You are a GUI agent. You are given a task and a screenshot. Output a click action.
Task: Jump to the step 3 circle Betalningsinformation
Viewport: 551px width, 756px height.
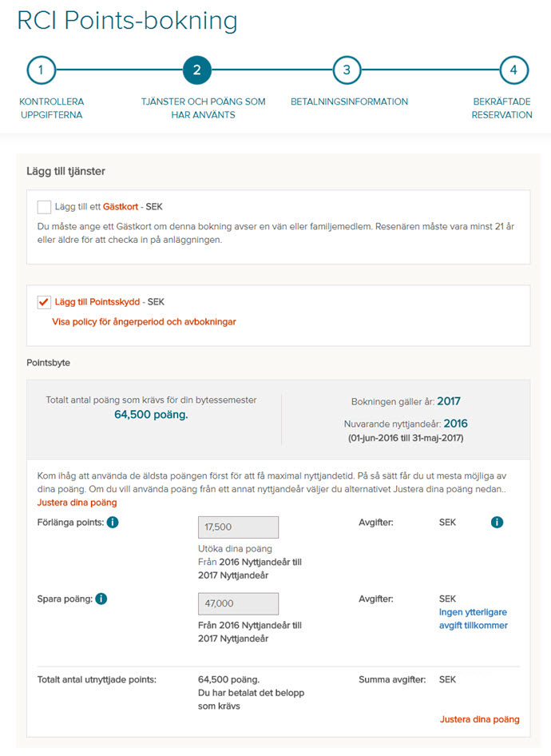(347, 70)
